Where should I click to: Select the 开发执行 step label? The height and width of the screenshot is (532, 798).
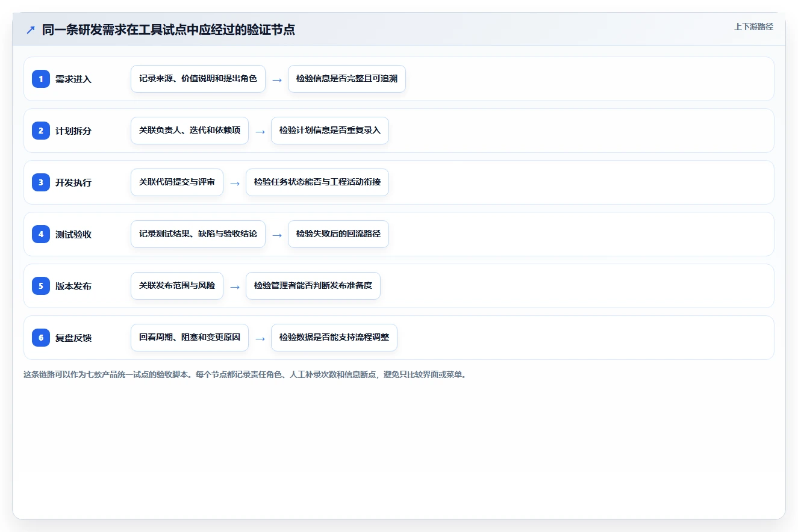tap(73, 183)
